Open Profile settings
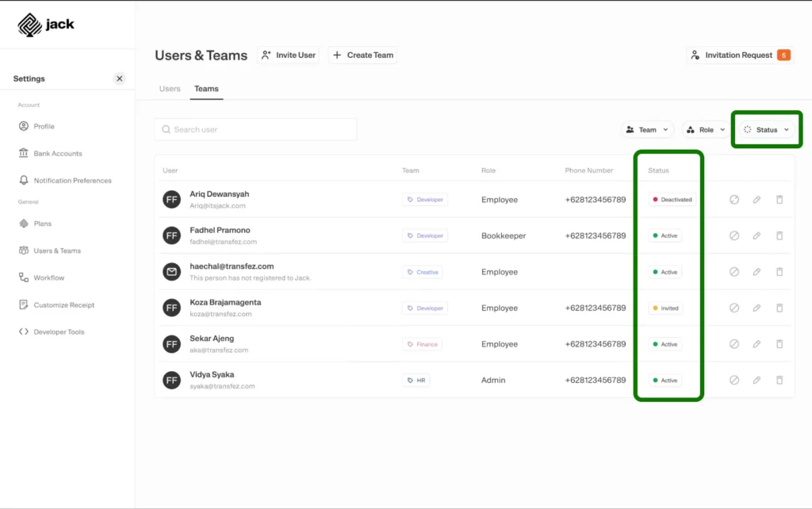 click(x=44, y=126)
